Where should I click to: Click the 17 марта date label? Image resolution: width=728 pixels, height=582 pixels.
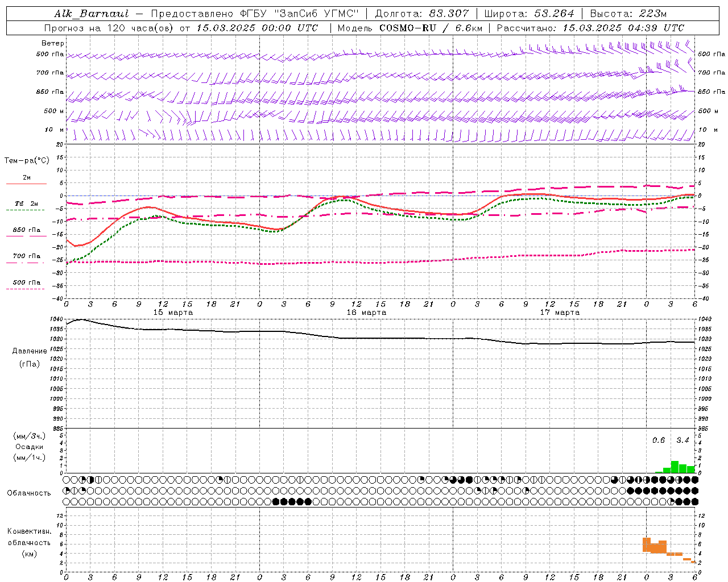point(560,313)
